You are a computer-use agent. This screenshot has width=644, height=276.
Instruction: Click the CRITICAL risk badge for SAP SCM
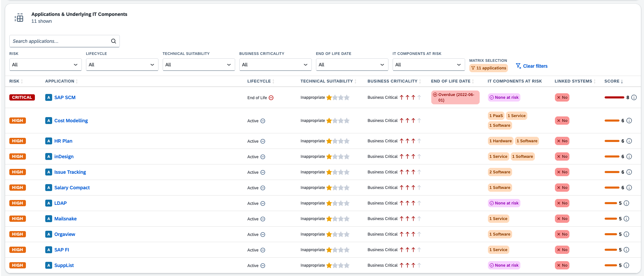coord(22,97)
